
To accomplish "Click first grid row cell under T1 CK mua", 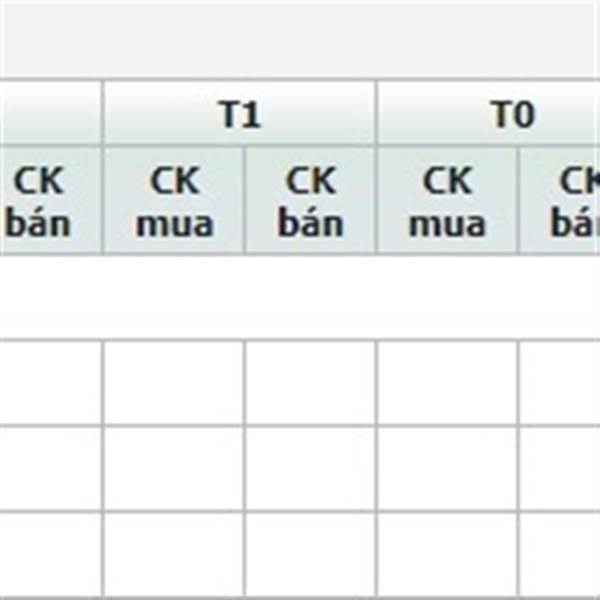I will [174, 383].
